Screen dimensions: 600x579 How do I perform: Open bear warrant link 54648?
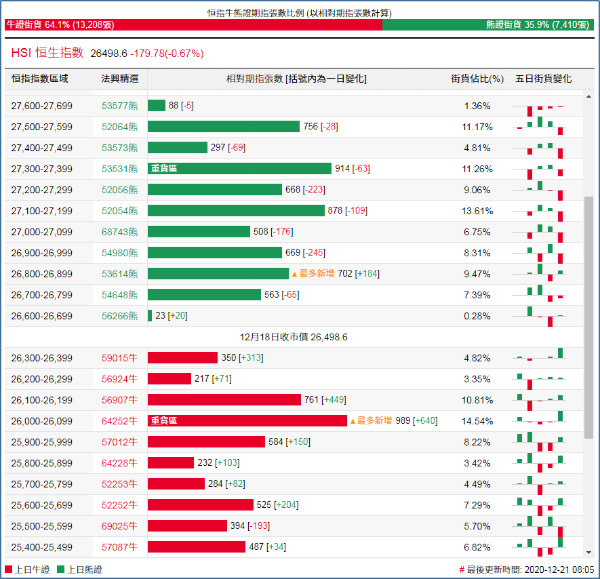coord(119,295)
